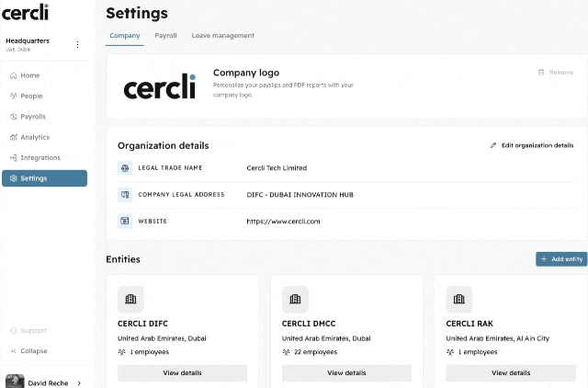The image size is (588, 388).
Task: Click DIFC - DUBAI INNOVATION HUB address
Action: (x=300, y=195)
